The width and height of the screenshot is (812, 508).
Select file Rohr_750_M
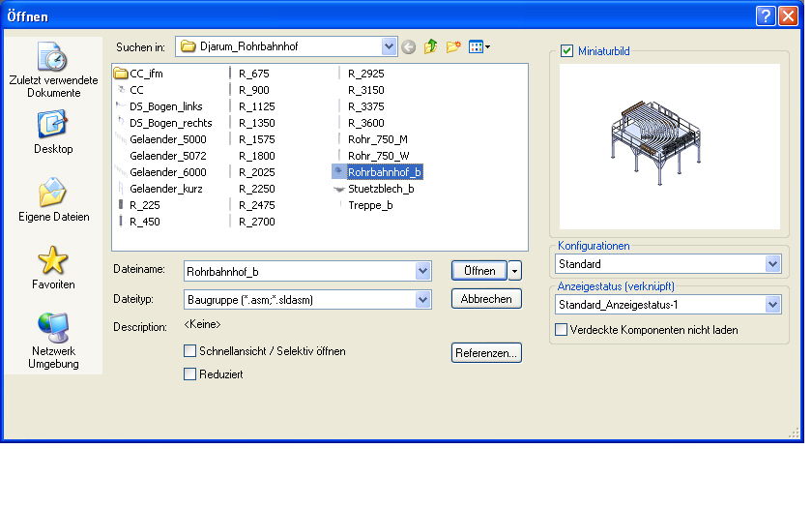click(x=378, y=139)
